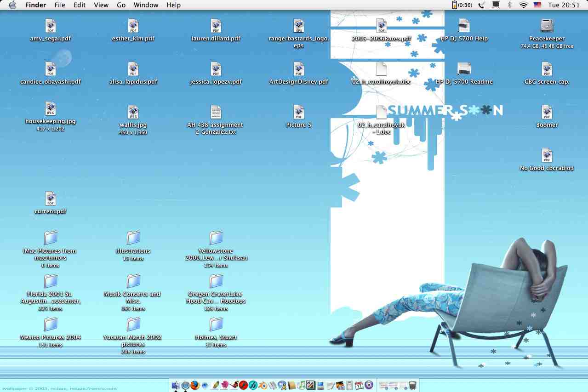Select the Peacekeeper hard drive icon
The image size is (588, 392).
point(547,26)
